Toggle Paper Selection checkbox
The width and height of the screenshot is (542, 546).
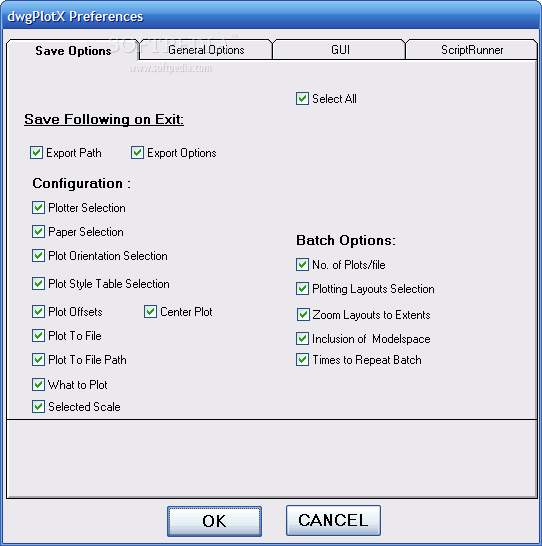38,232
